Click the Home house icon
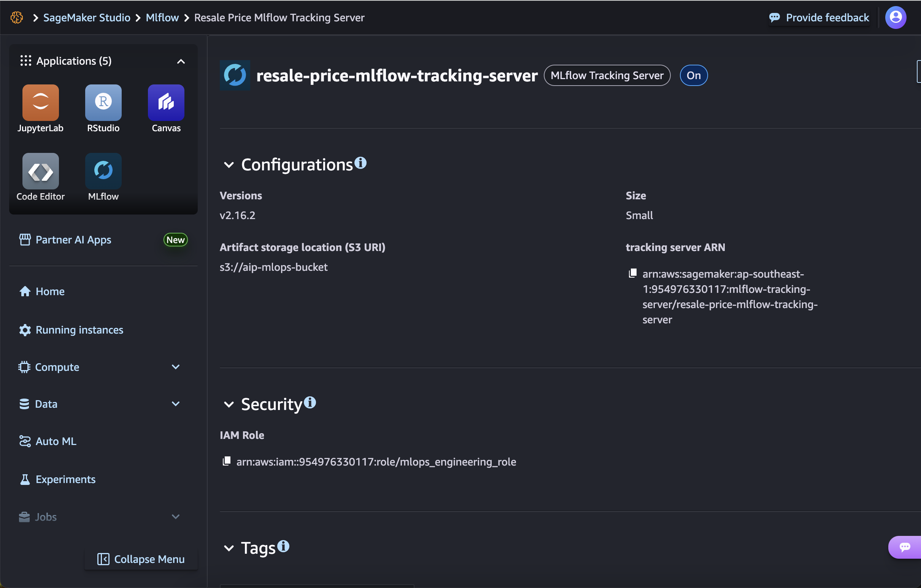 click(x=25, y=291)
